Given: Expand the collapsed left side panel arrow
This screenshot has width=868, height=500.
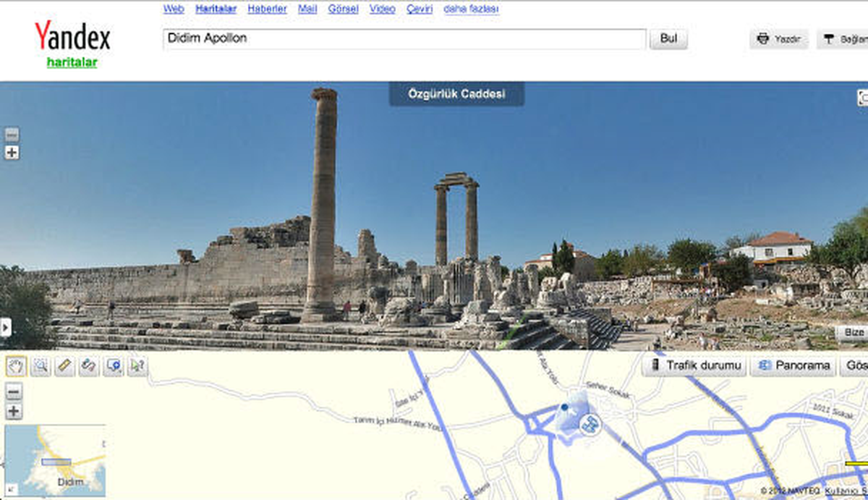Looking at the screenshot, I should click(5, 327).
